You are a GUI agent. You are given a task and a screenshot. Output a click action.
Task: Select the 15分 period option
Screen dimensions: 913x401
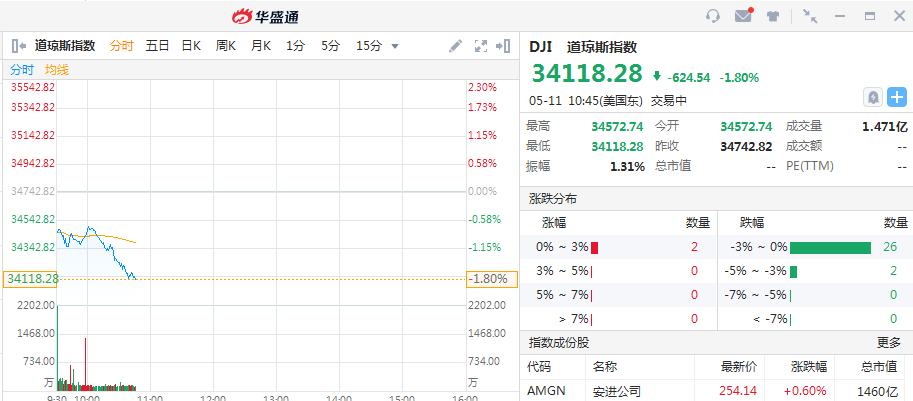(x=369, y=46)
